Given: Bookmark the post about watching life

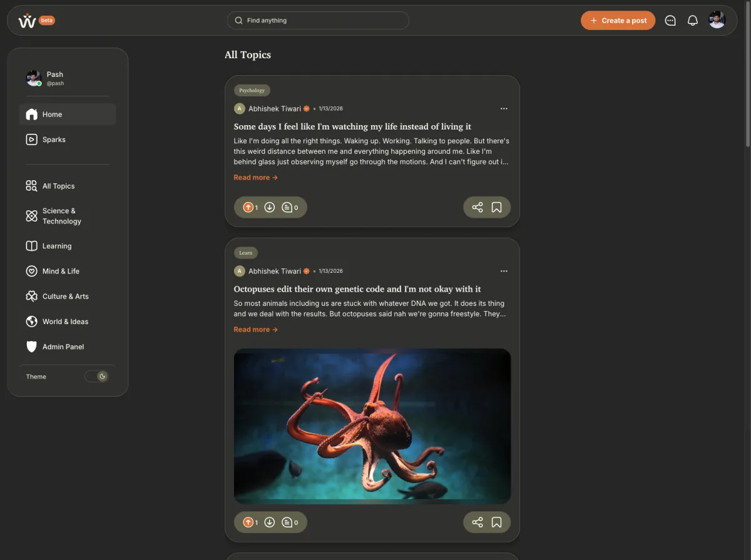Looking at the screenshot, I should 496,207.
